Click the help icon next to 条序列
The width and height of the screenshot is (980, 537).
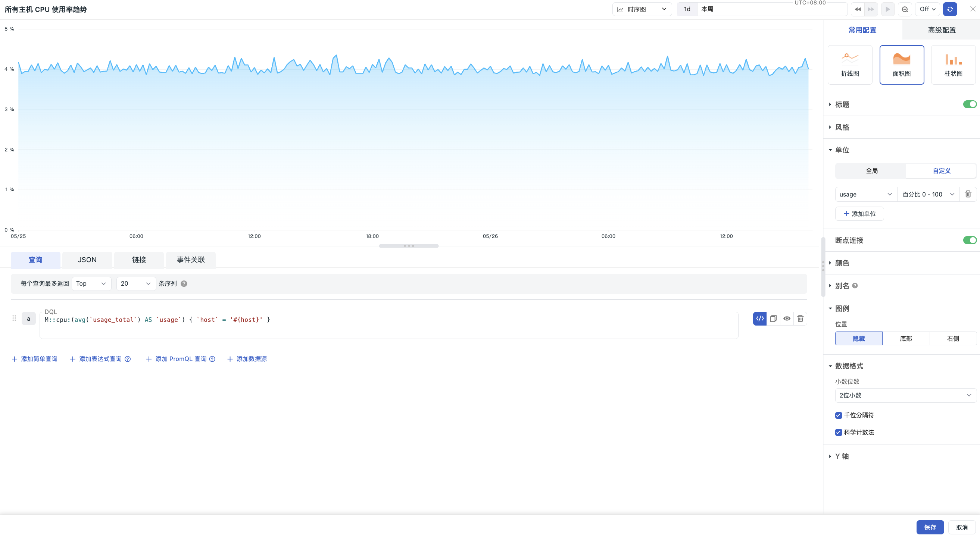tap(184, 283)
